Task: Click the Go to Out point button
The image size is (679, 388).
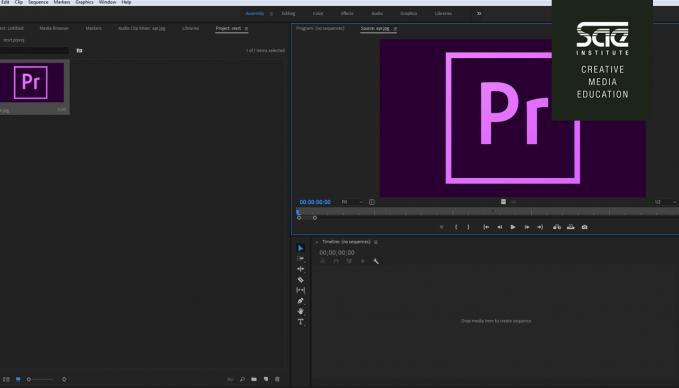Action: click(540, 227)
